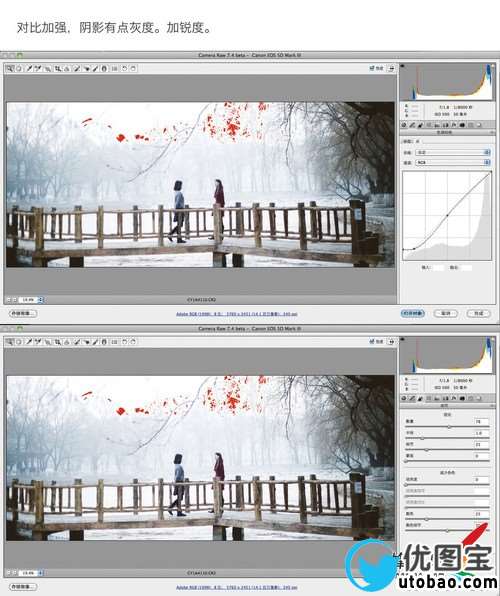Select the Hand tool in Tone Curve window
This screenshot has width=500, height=596.
pos(19,68)
